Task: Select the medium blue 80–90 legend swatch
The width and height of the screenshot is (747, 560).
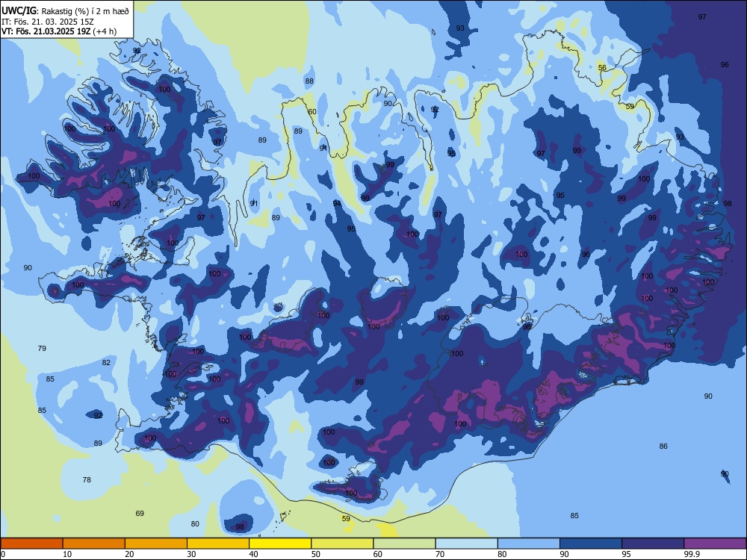Action: [x=529, y=544]
